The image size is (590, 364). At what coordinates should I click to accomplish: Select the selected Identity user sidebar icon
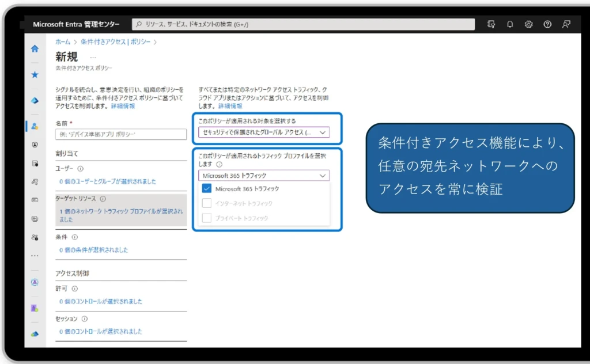pos(35,126)
